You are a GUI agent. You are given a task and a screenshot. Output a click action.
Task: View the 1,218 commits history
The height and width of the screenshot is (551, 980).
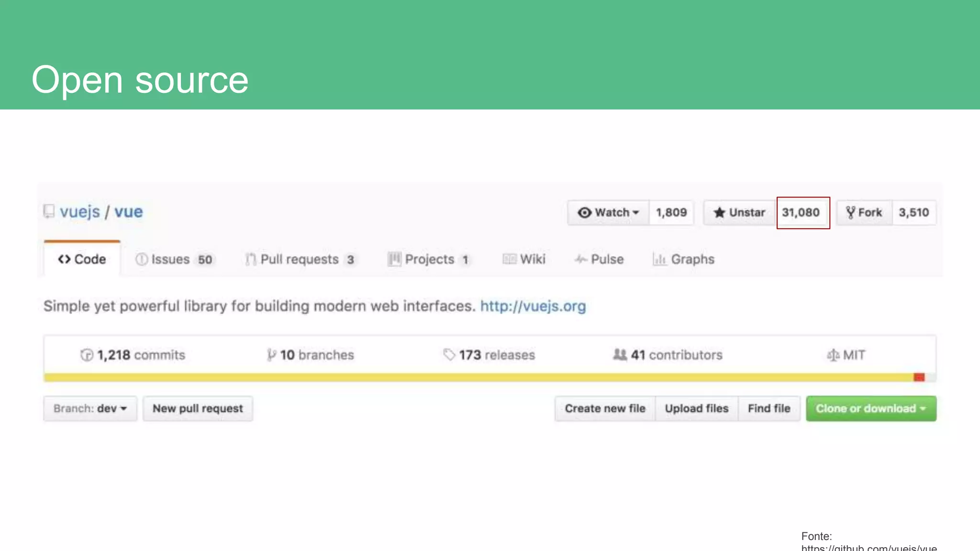133,355
